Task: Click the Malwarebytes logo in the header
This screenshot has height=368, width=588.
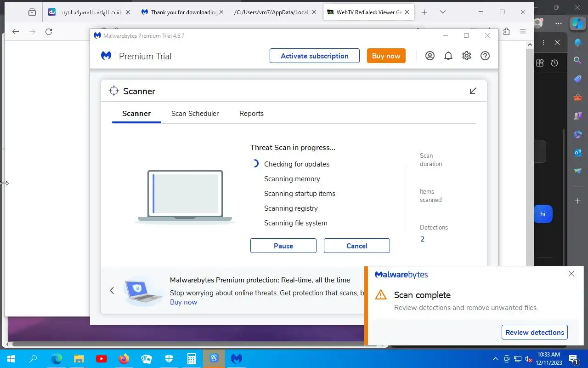Action: (106, 56)
